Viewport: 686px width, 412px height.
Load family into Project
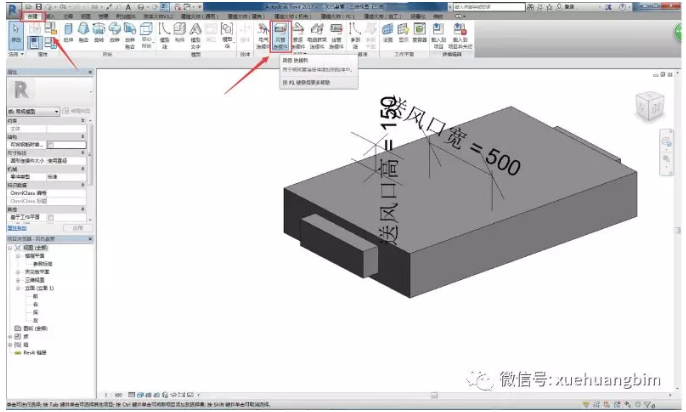coord(438,36)
